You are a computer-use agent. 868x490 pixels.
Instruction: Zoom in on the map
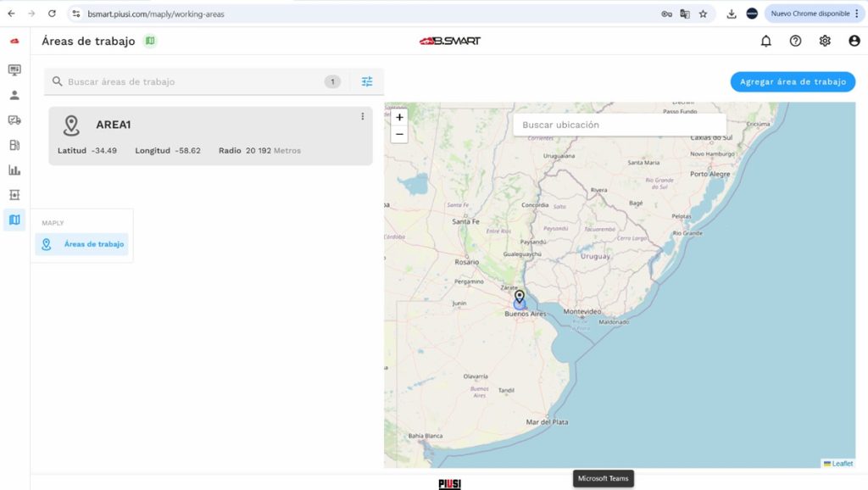click(x=399, y=117)
